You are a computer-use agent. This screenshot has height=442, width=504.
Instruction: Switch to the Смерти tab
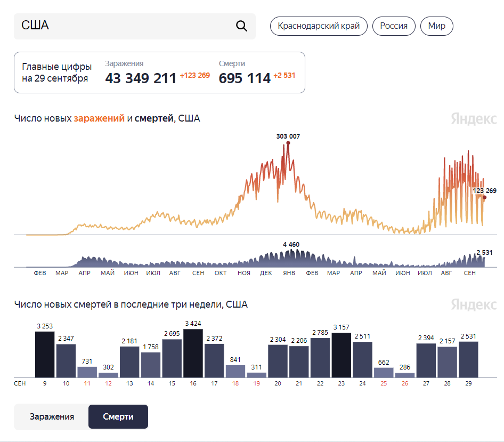click(118, 416)
